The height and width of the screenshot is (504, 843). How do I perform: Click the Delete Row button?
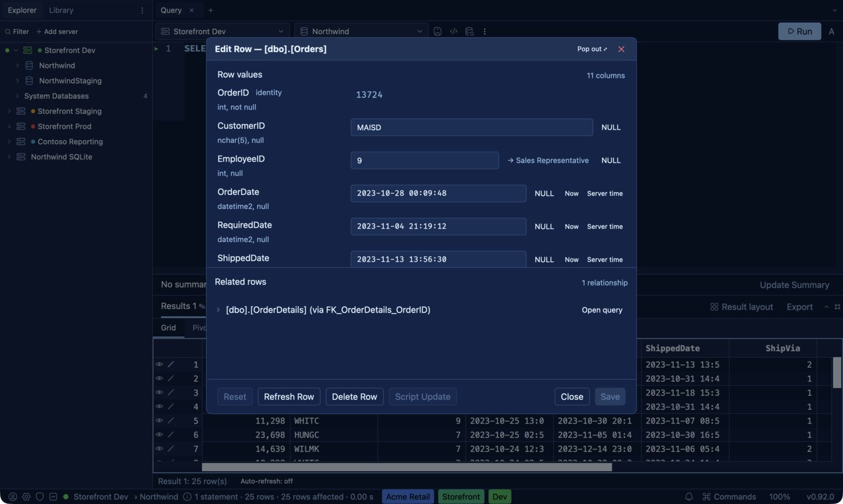point(354,397)
